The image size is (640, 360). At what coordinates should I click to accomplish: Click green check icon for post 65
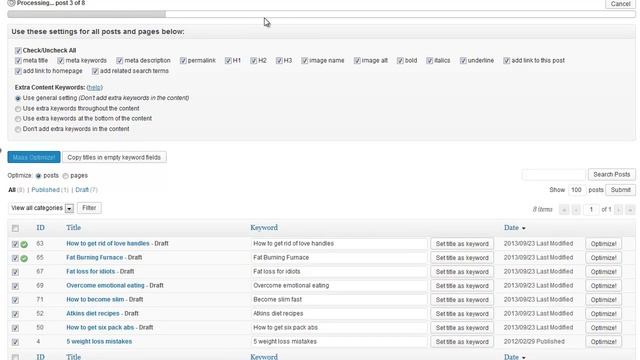tap(24, 258)
